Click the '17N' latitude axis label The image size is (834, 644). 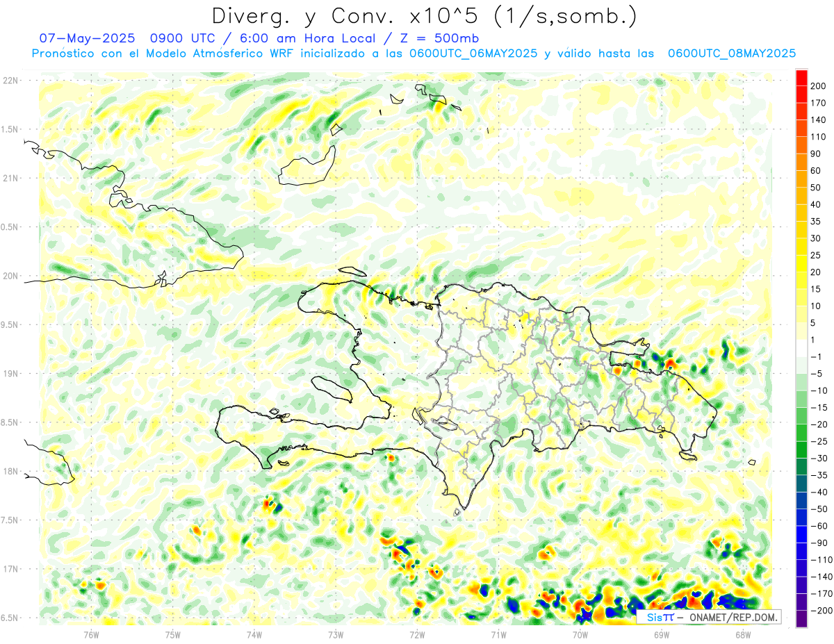tap(10, 569)
